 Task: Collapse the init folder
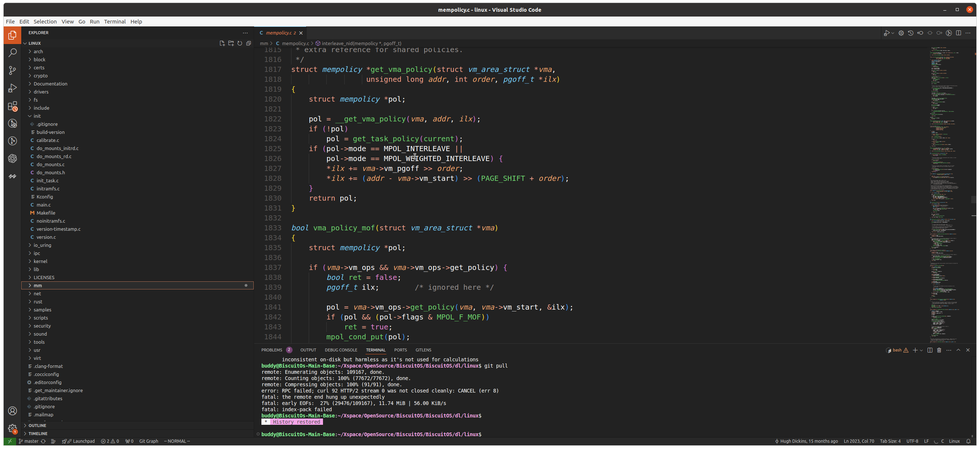click(x=37, y=116)
